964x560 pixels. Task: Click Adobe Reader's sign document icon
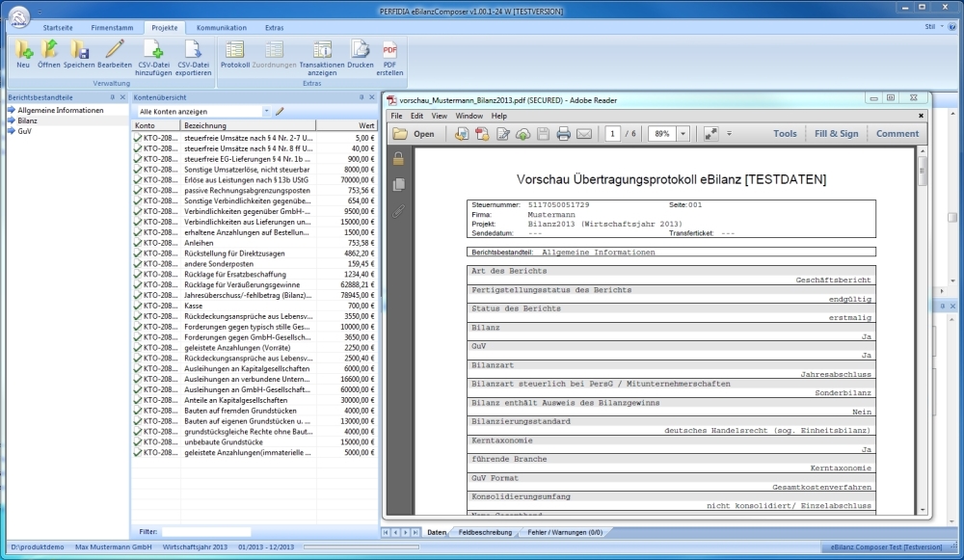point(503,133)
